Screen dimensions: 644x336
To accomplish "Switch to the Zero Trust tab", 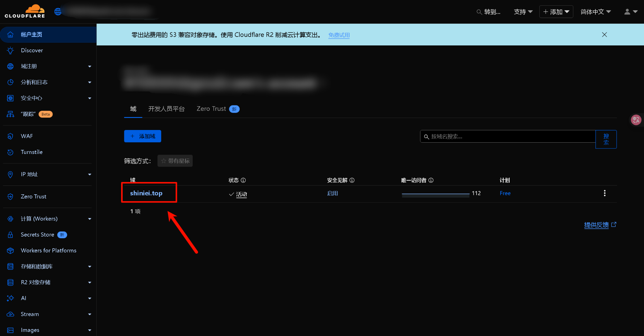I will pyautogui.click(x=218, y=109).
